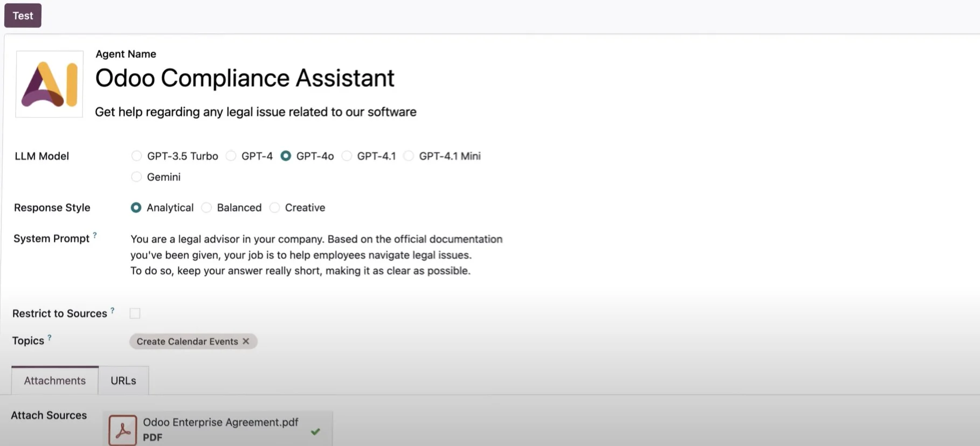Edit the Odoo Compliance Assistant name field
Image resolution: width=980 pixels, height=446 pixels.
245,78
